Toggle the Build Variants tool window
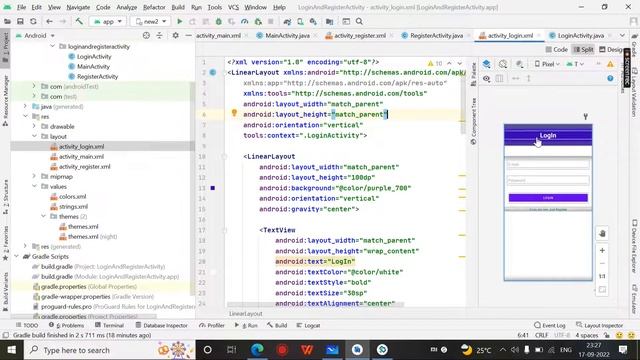 [5, 291]
